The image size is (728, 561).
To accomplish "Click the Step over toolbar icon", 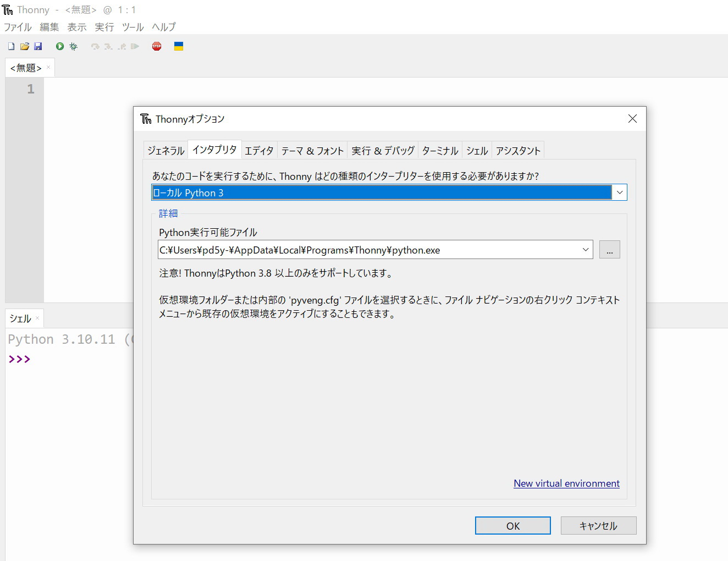I will [95, 46].
